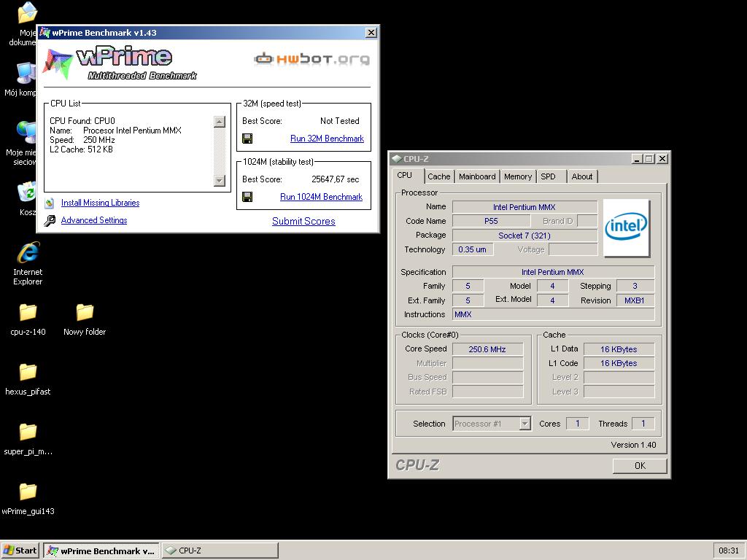Screen dimensions: 747x560
Task: Switch to the CPU tab in CPU-Z
Action: 404,175
